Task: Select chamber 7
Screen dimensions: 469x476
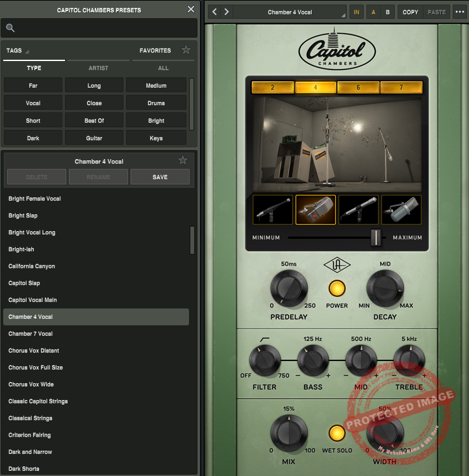Action: (x=401, y=88)
